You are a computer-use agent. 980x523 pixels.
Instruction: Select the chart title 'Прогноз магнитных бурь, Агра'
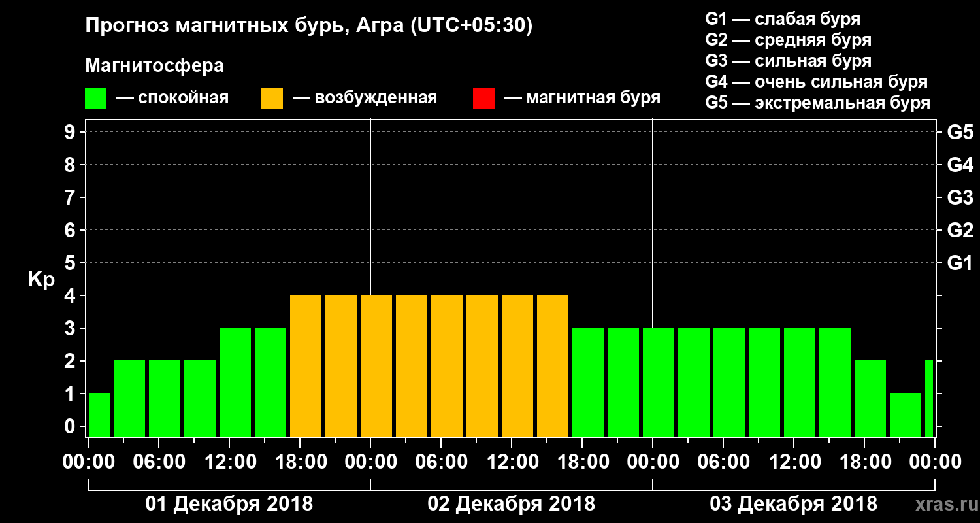244,27
